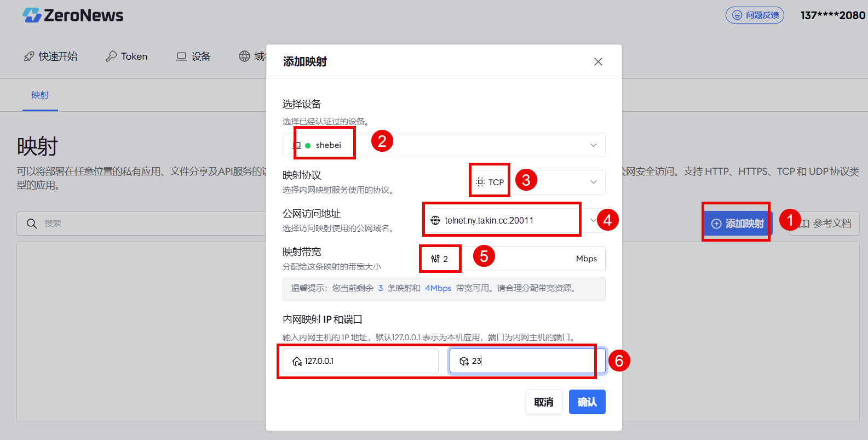Go to the 快速开始 menu item
Screen dimensions: 868x440
point(51,56)
